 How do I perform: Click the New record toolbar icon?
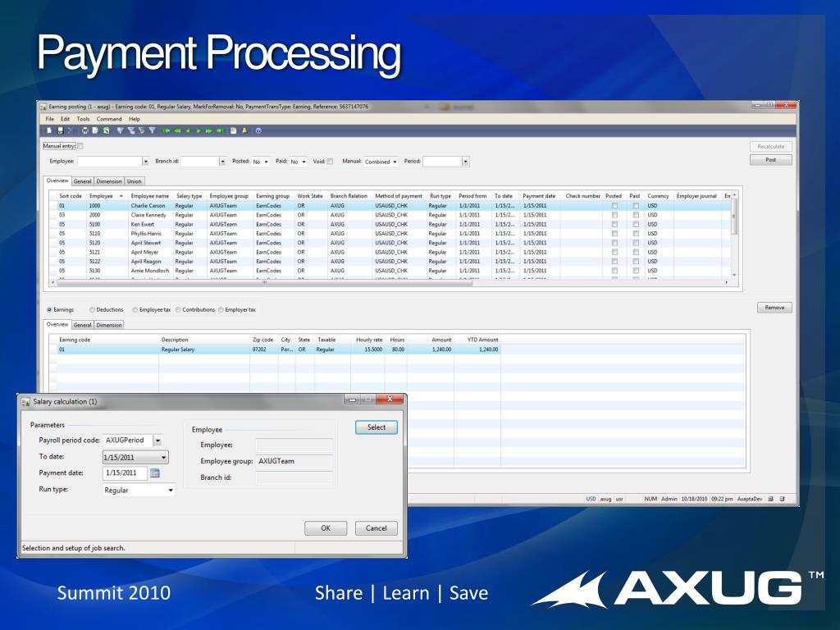49,130
